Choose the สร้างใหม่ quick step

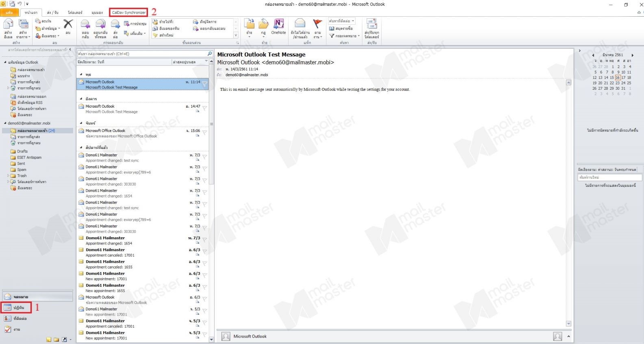163,35
